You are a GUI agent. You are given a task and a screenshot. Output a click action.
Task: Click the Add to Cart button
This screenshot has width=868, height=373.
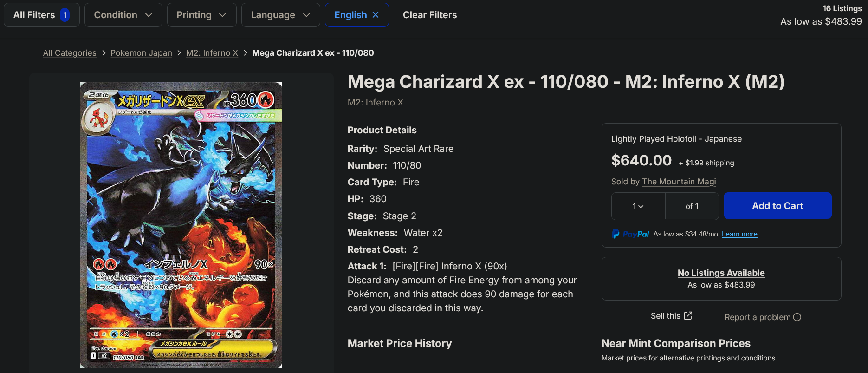[x=777, y=206]
